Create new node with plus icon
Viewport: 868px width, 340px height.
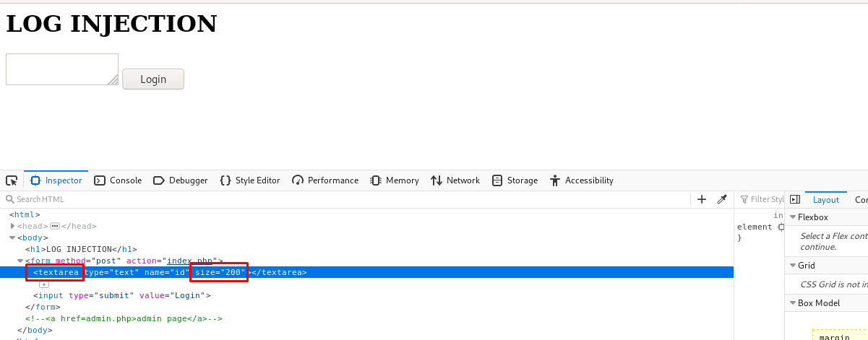[701, 199]
